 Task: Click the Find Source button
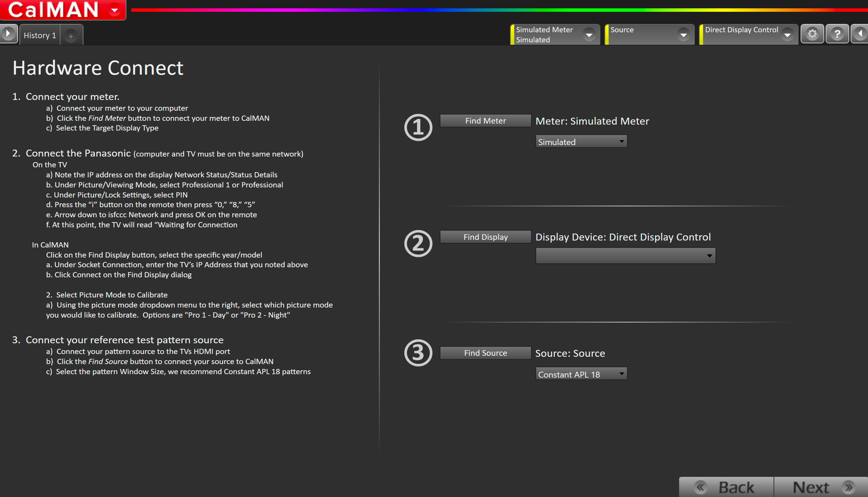tap(485, 353)
